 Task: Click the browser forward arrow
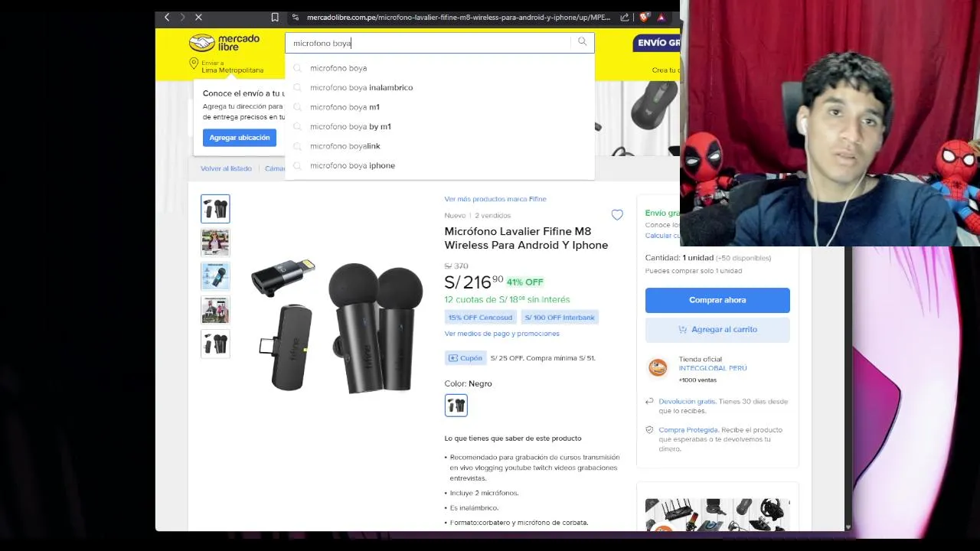click(x=182, y=17)
